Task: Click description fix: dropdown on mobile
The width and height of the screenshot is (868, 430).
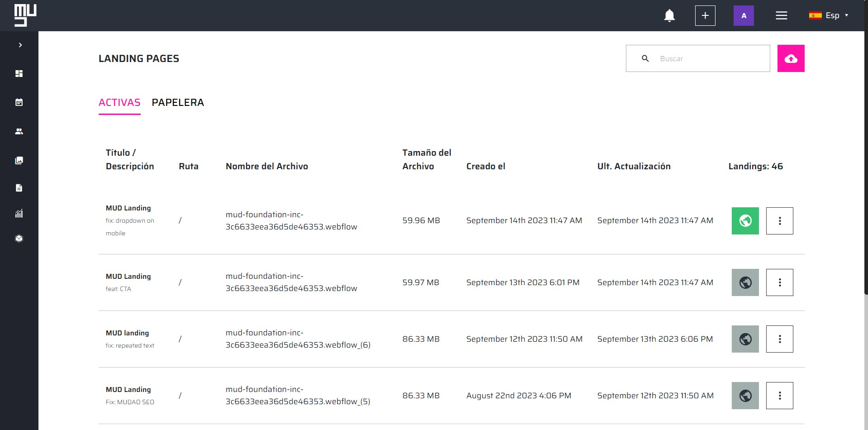Action: click(130, 227)
